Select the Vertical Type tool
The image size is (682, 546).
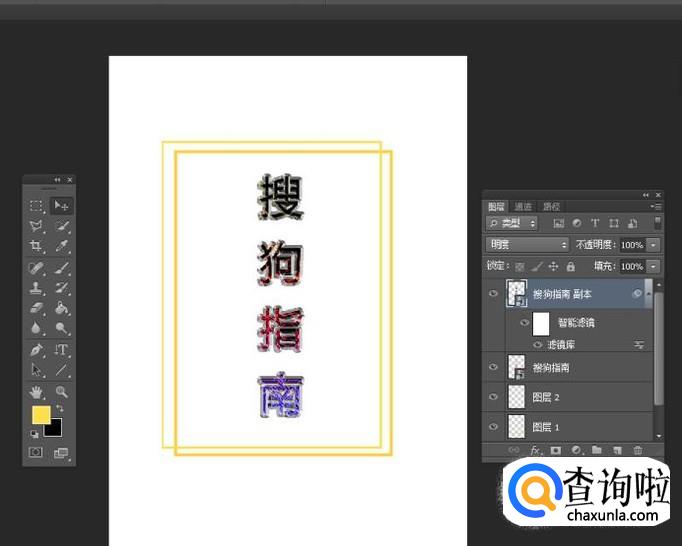click(62, 349)
